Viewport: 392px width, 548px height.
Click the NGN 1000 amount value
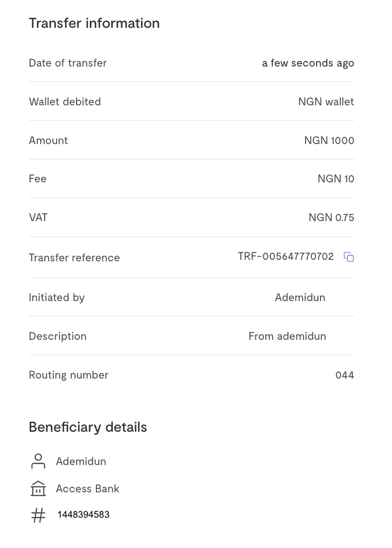(x=329, y=141)
